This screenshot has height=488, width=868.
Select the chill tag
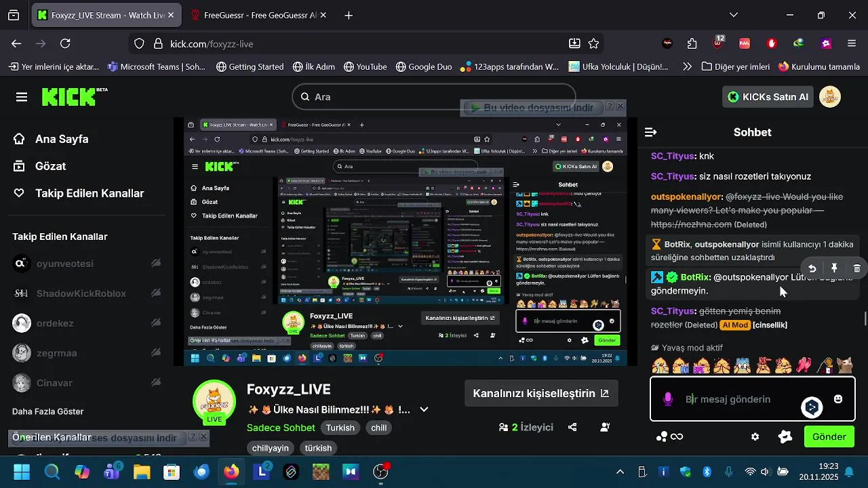tap(378, 428)
